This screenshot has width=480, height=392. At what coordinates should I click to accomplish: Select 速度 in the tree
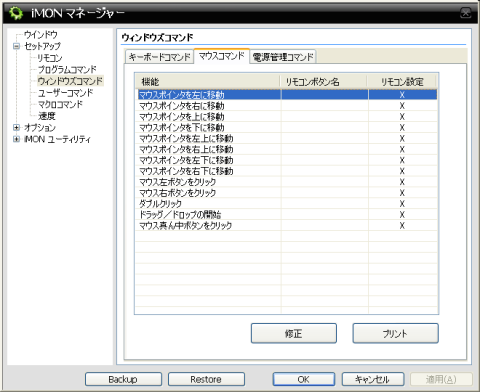(x=47, y=116)
